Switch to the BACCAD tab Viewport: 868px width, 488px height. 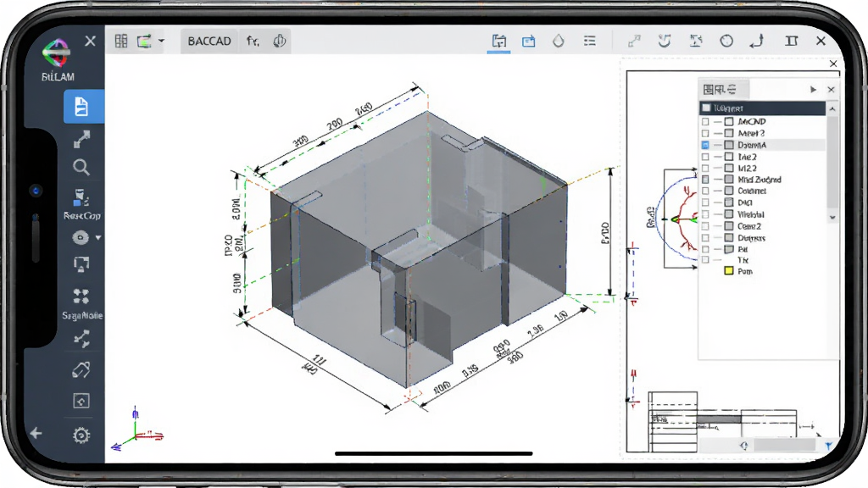point(209,41)
